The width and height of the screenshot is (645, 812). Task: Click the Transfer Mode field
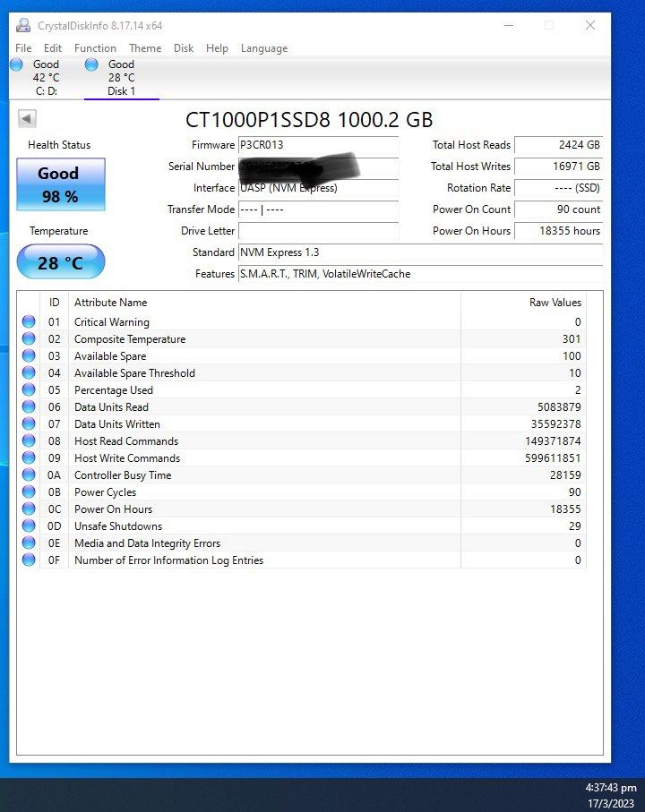(318, 209)
